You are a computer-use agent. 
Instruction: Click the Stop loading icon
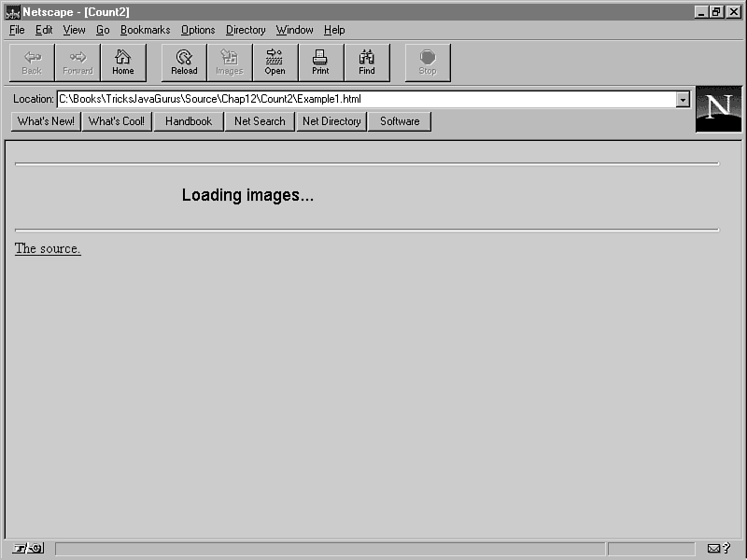(x=428, y=63)
